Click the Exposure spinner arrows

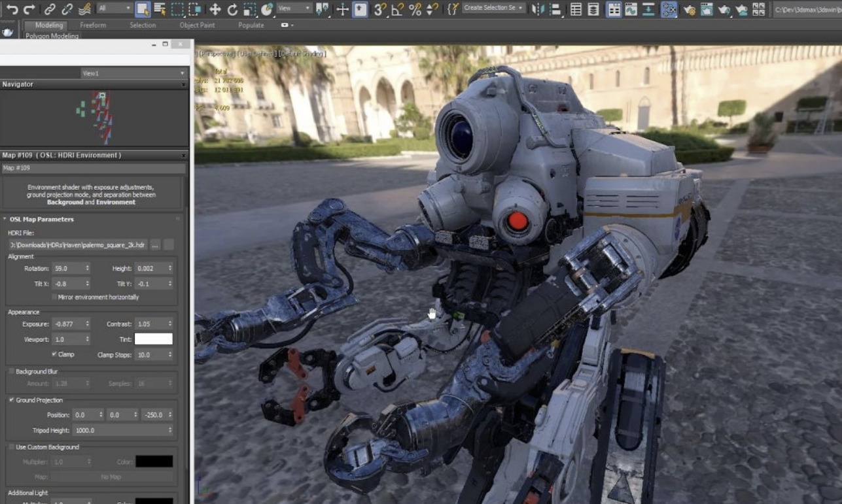[x=87, y=324]
